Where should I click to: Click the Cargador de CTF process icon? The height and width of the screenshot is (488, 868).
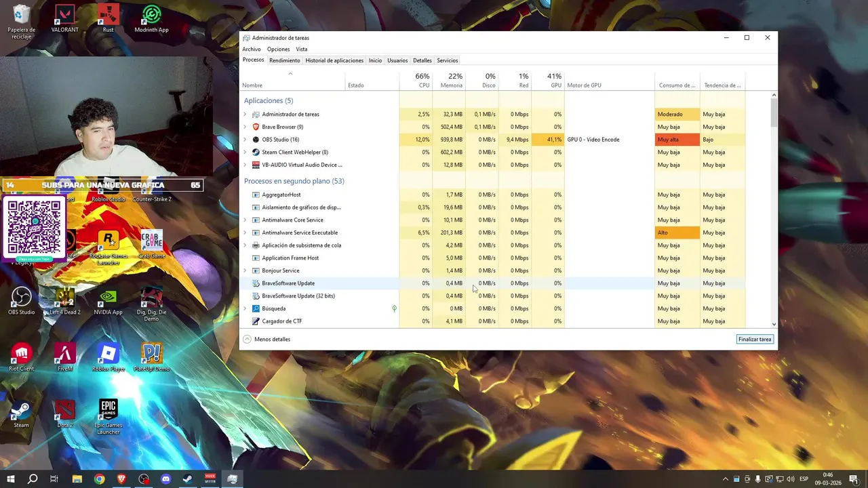[x=256, y=321]
